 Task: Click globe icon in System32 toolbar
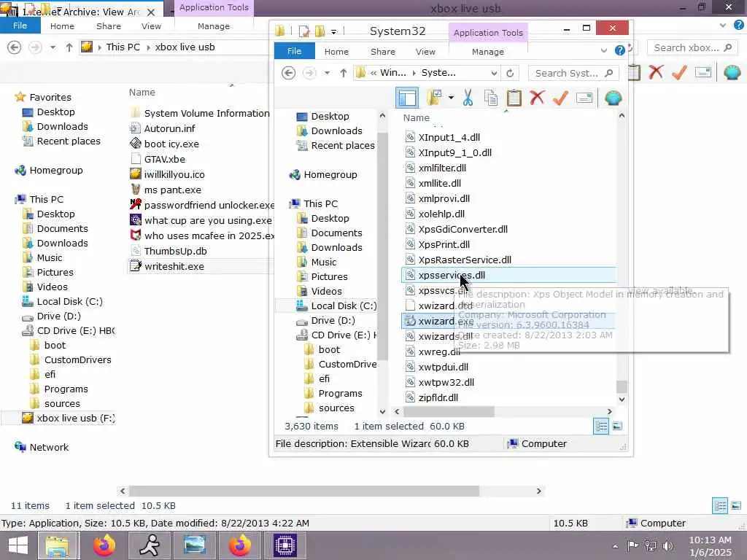[613, 98]
